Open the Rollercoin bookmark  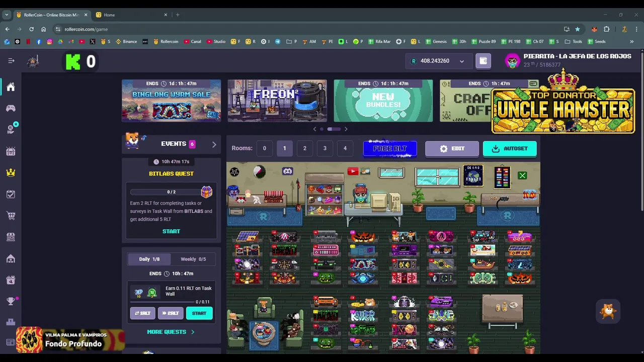click(x=166, y=41)
